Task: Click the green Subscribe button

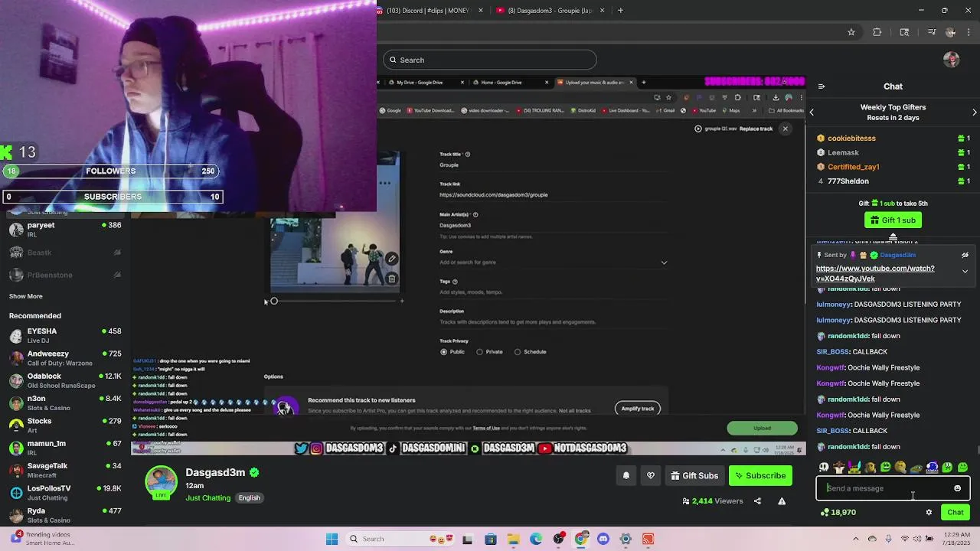Action: pyautogui.click(x=760, y=476)
